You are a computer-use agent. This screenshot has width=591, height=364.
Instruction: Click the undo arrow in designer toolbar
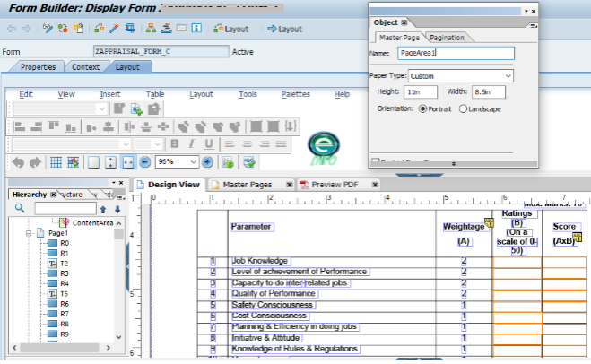click(18, 162)
